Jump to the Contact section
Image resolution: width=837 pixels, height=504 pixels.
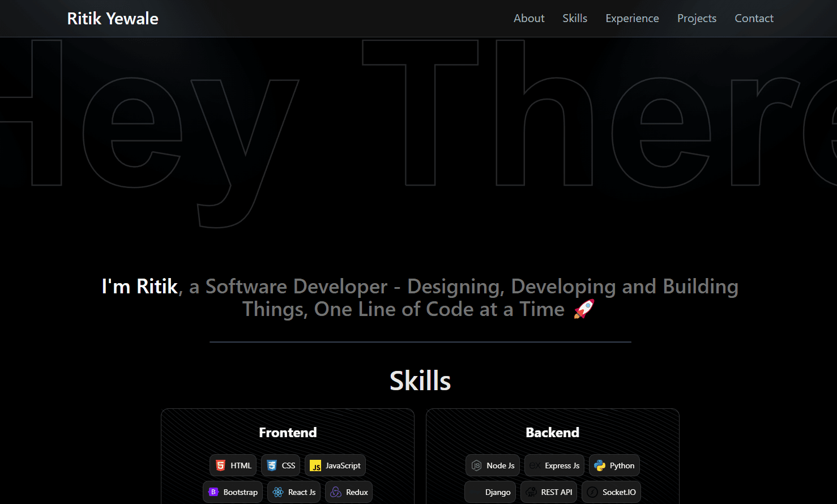click(754, 18)
